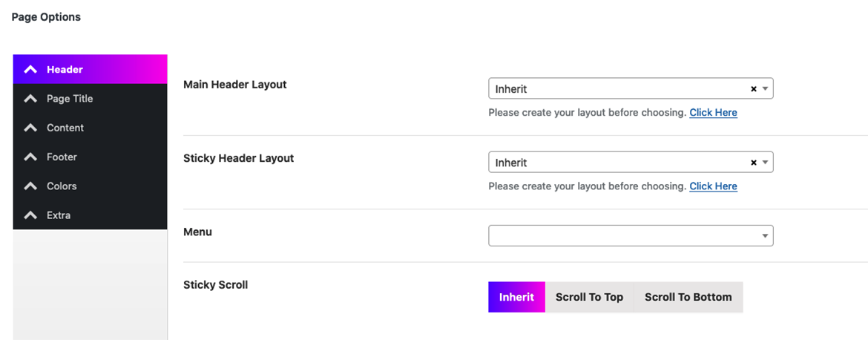
Task: Select Scroll To Bottom option
Action: tap(688, 298)
